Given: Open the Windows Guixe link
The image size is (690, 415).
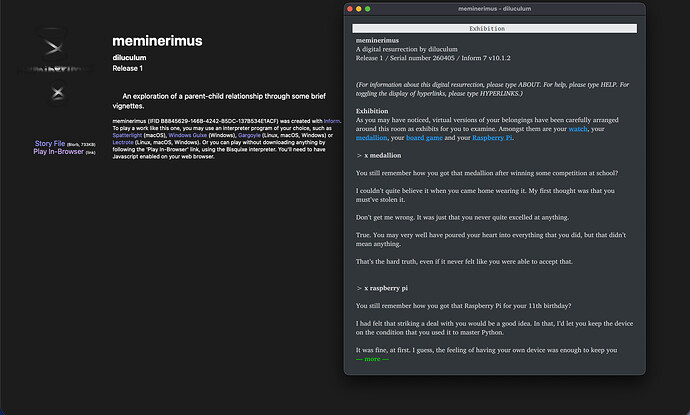Looking at the screenshot, I should pos(190,135).
